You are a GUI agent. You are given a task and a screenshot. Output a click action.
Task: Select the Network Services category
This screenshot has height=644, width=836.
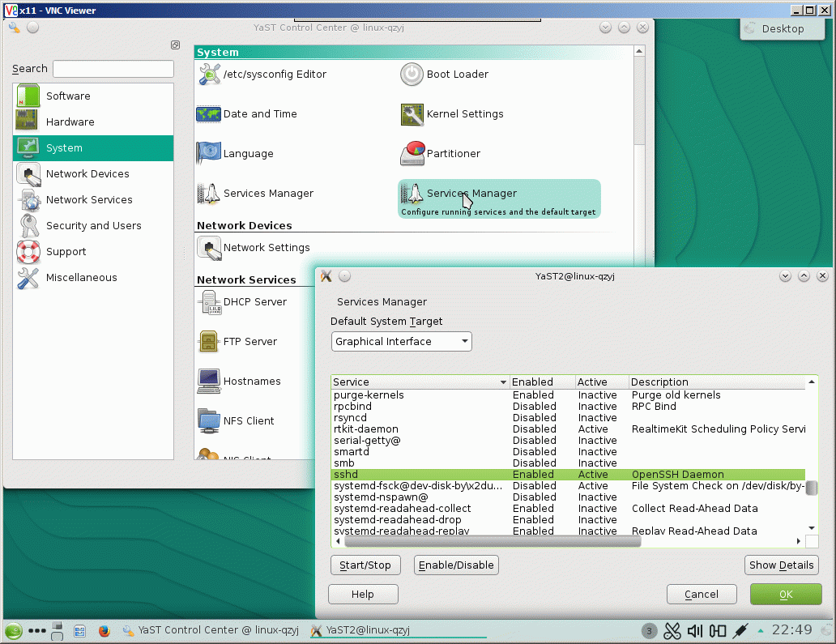[93, 200]
